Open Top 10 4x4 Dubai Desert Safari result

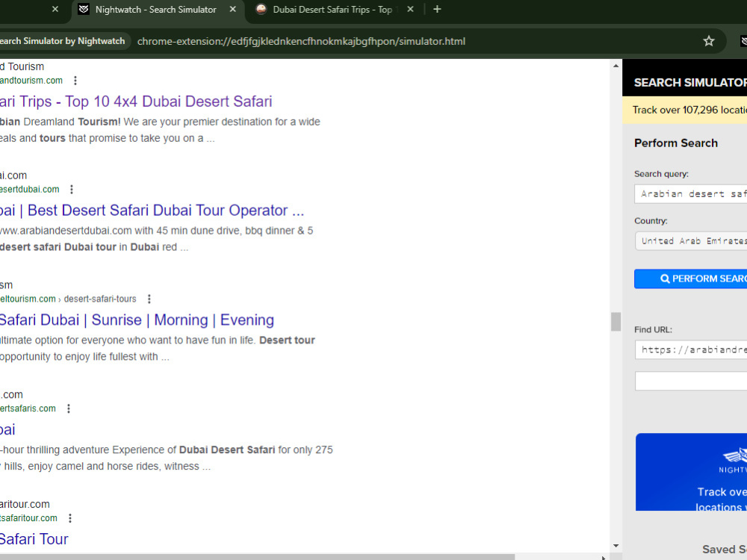(x=136, y=102)
